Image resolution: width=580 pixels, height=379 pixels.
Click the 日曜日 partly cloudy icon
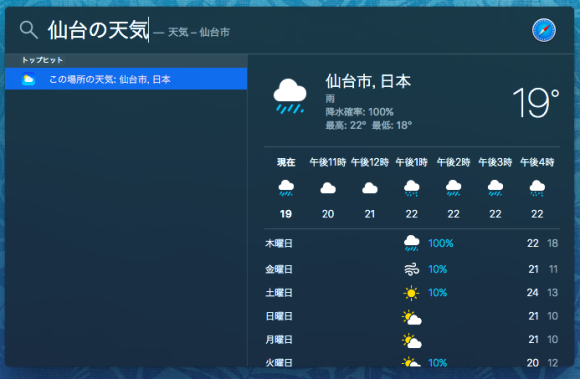(x=412, y=317)
